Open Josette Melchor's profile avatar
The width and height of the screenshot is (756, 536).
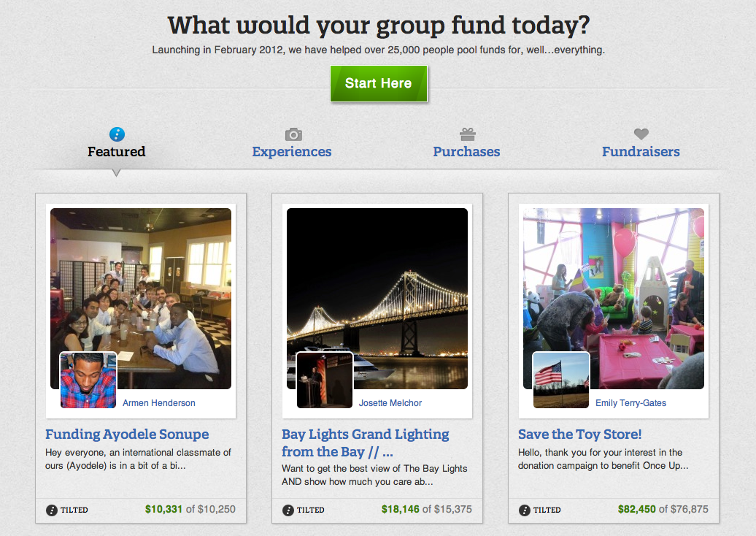(x=325, y=380)
